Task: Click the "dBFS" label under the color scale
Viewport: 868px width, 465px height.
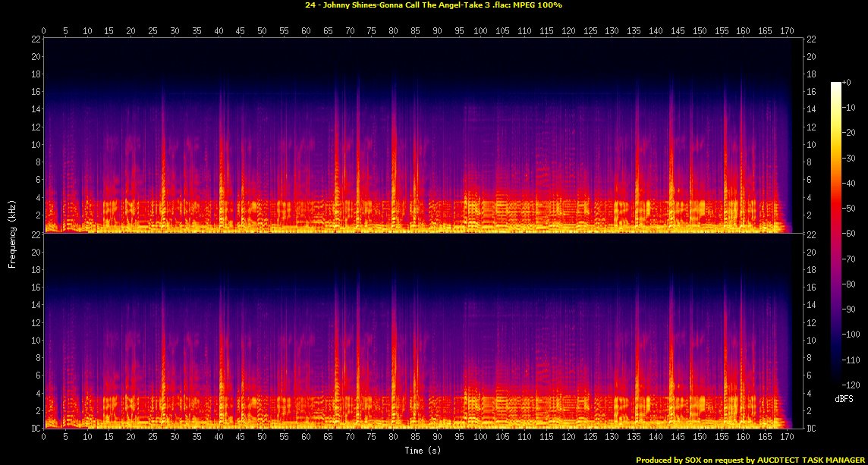Action: click(x=844, y=398)
